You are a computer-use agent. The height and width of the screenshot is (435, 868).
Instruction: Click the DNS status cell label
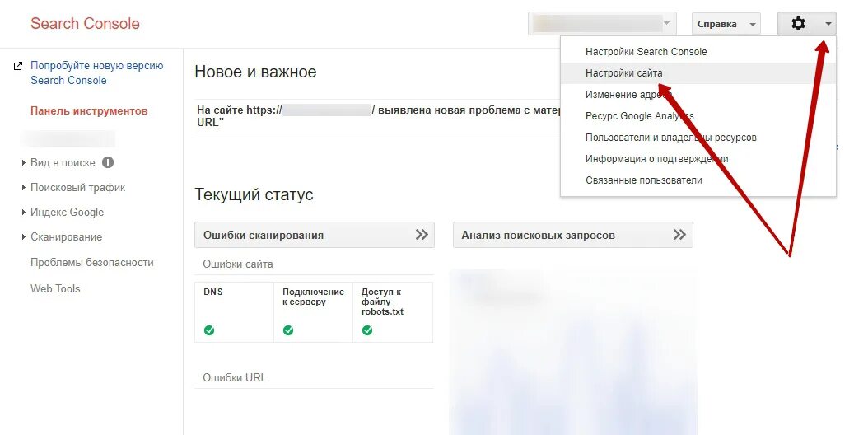click(x=213, y=292)
